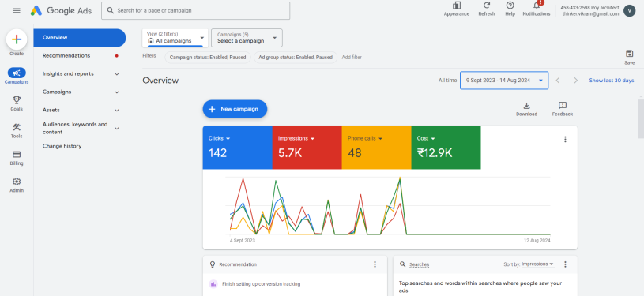
Task: Open Recommendation card three-dot menu
Action: coord(375,264)
